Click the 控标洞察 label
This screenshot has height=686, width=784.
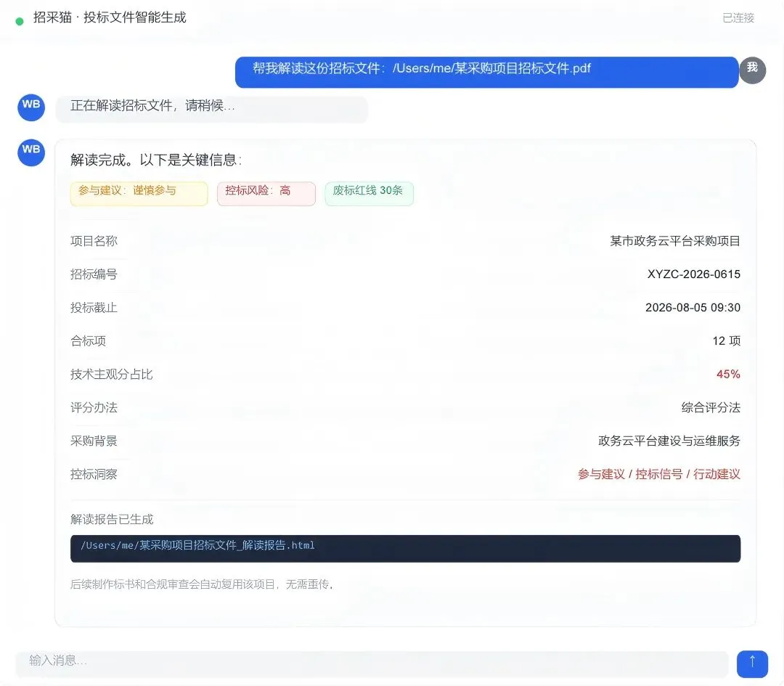(94, 474)
